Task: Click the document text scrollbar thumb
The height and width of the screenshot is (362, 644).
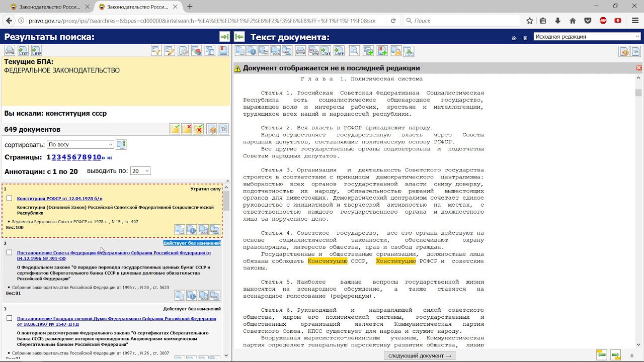Action: coord(638,93)
